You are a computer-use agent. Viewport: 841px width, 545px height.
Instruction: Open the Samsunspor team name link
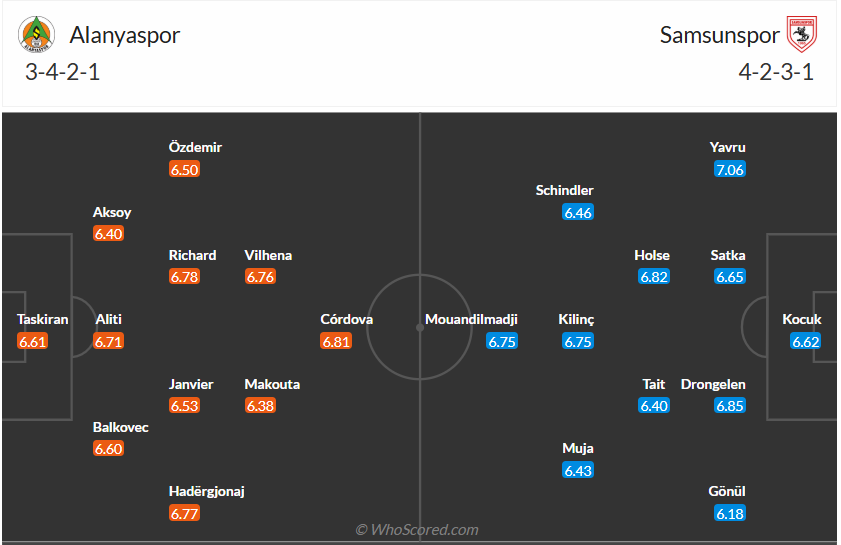coord(719,35)
